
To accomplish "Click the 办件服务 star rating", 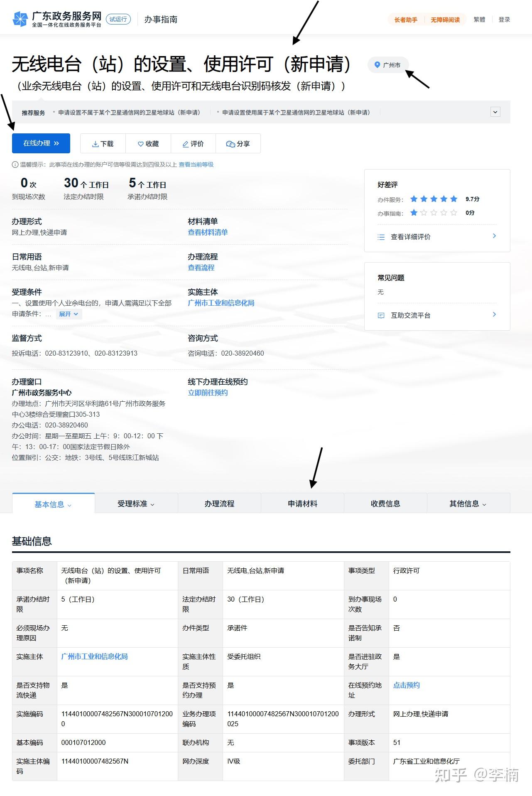I will pos(434,199).
